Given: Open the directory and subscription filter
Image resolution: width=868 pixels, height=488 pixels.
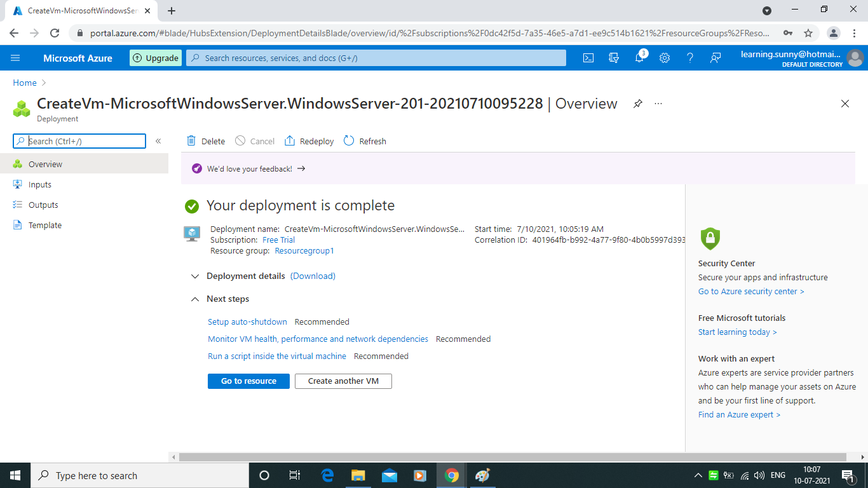Looking at the screenshot, I should pyautogui.click(x=613, y=57).
